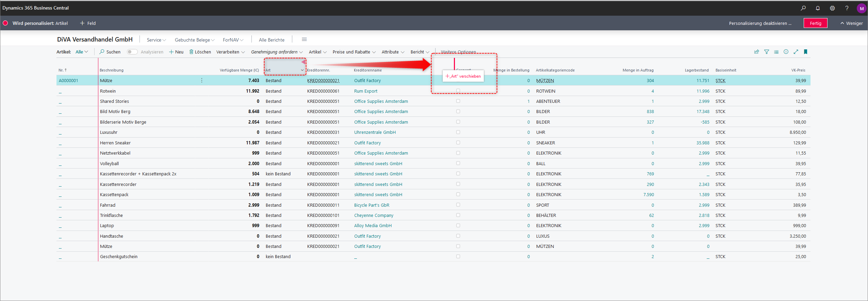Screen dimensions: 868x301
Task: Click the Beschreibung column header
Action: click(x=112, y=70)
